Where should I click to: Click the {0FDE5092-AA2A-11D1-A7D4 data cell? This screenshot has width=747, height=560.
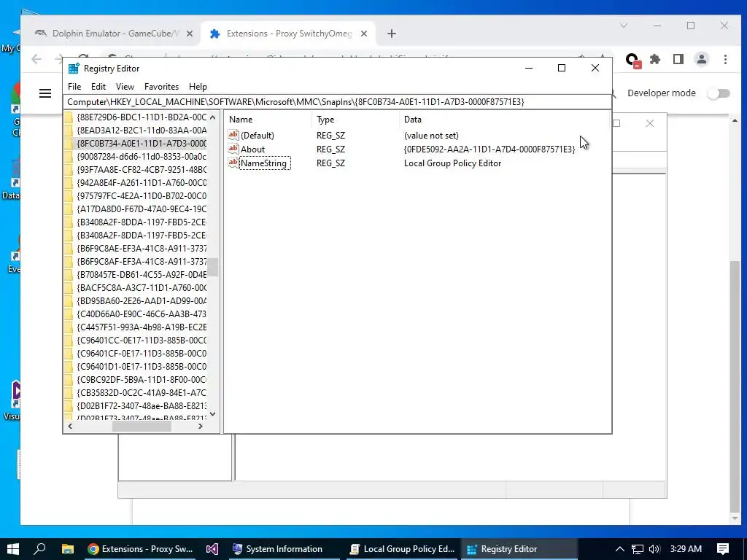click(x=489, y=149)
